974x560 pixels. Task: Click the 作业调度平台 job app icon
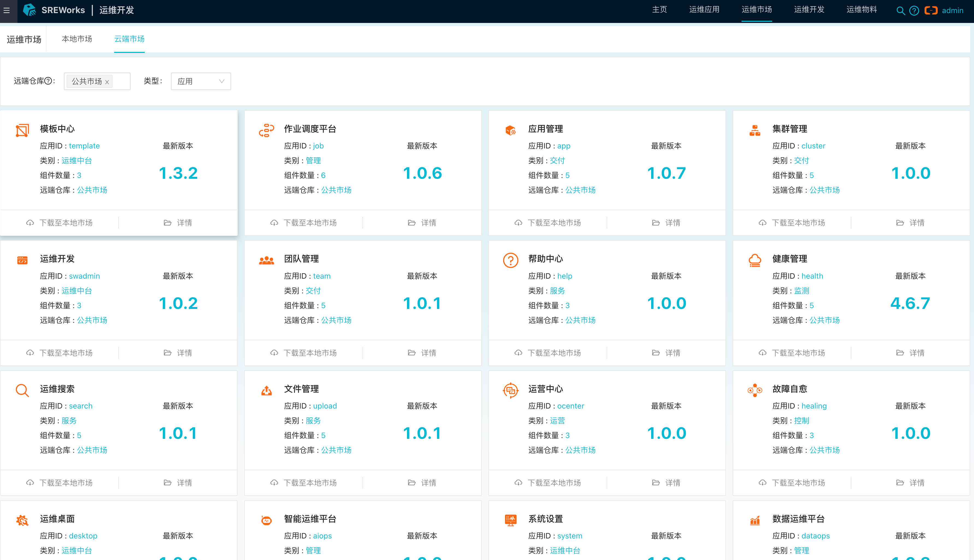click(x=266, y=130)
